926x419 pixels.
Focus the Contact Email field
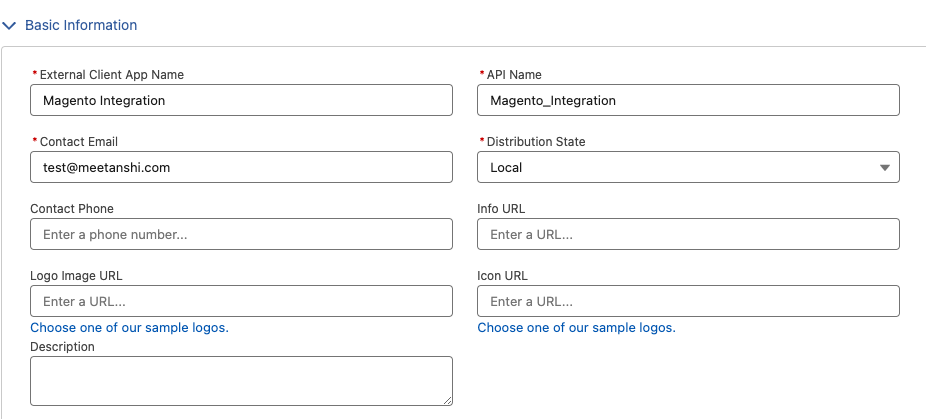[x=242, y=167]
